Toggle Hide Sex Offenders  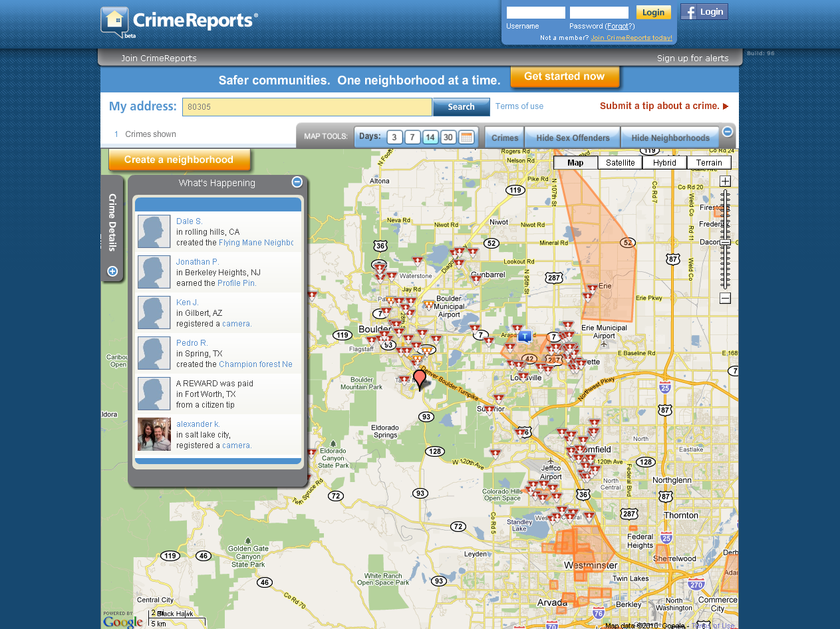(573, 138)
